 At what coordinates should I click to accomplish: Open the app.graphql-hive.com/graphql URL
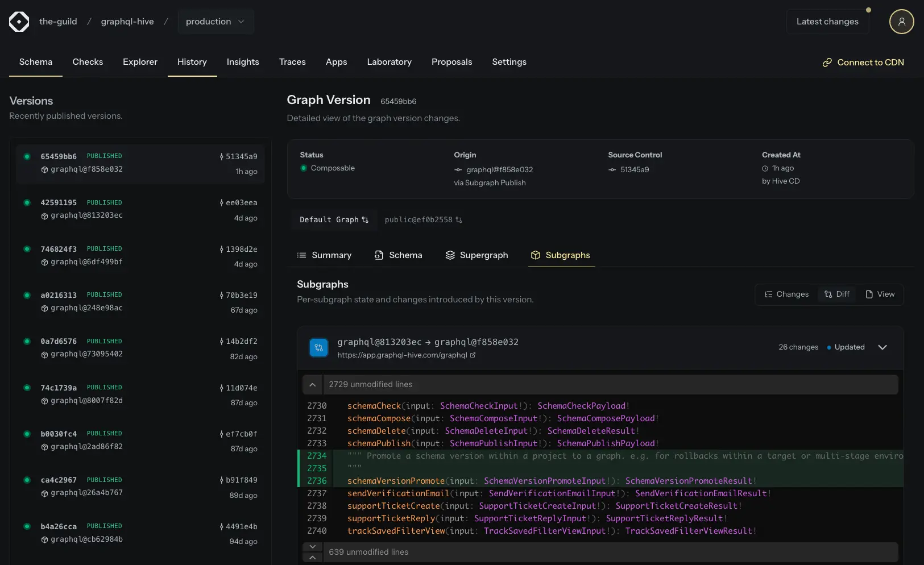pos(402,355)
